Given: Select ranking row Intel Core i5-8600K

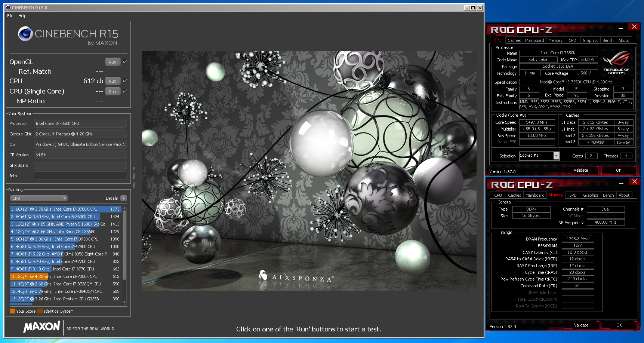Looking at the screenshot, I should click(65, 217).
